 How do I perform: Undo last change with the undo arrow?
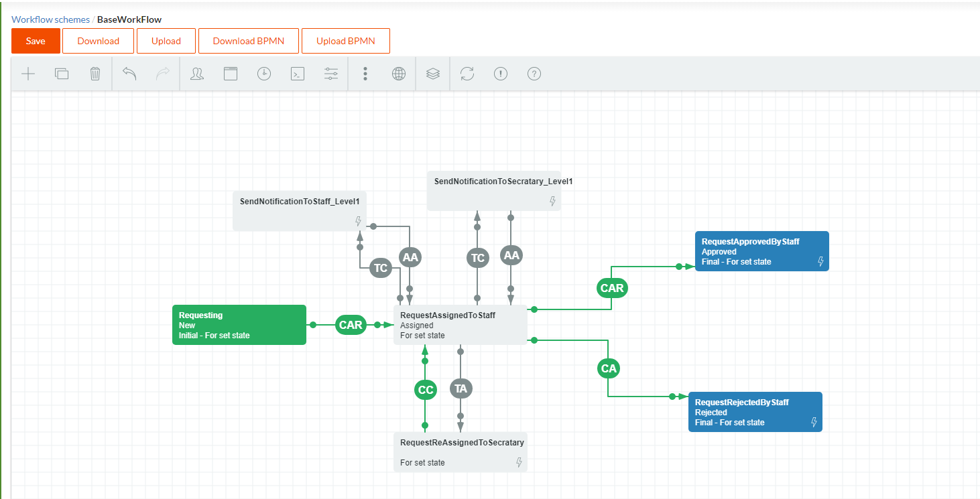(x=129, y=74)
